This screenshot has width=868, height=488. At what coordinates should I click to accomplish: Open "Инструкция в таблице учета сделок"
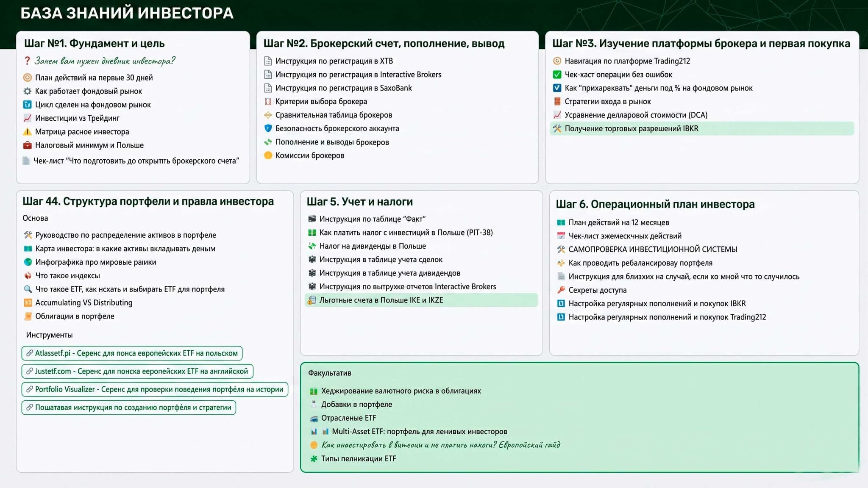coord(381,260)
